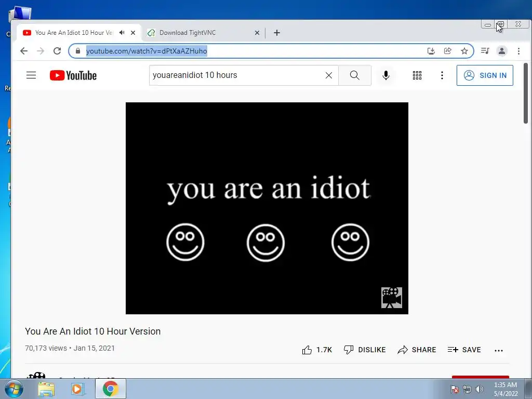Screen dimensions: 532x399
Task: Open Chrome three-dot menu
Action: tap(518, 51)
